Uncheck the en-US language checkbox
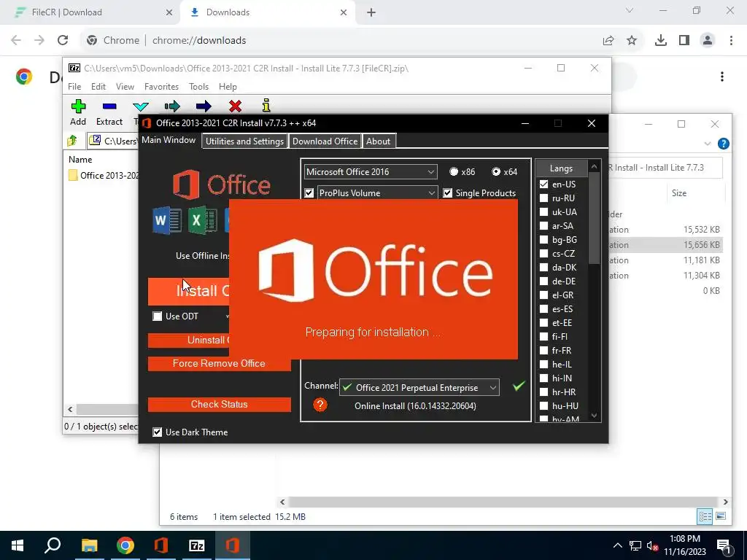Image resolution: width=747 pixels, height=560 pixels. click(x=543, y=184)
